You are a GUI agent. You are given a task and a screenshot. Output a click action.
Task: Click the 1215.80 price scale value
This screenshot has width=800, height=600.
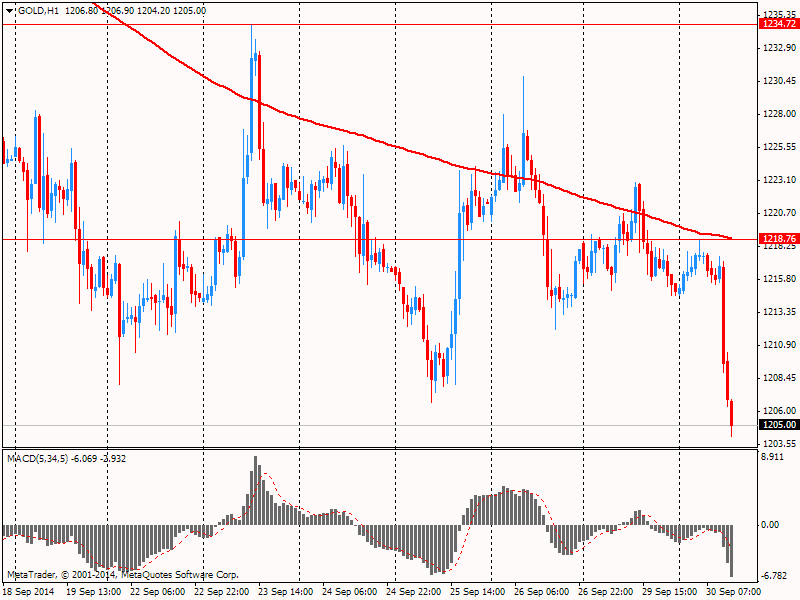(779, 279)
